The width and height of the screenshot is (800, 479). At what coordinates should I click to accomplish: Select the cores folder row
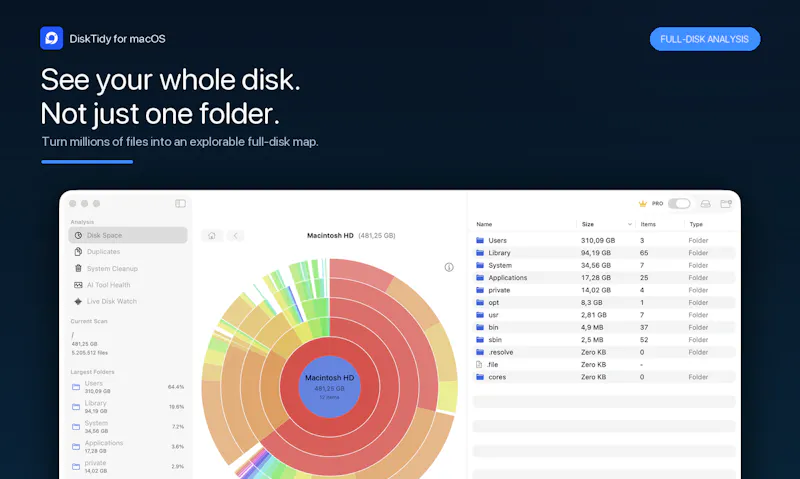605,377
